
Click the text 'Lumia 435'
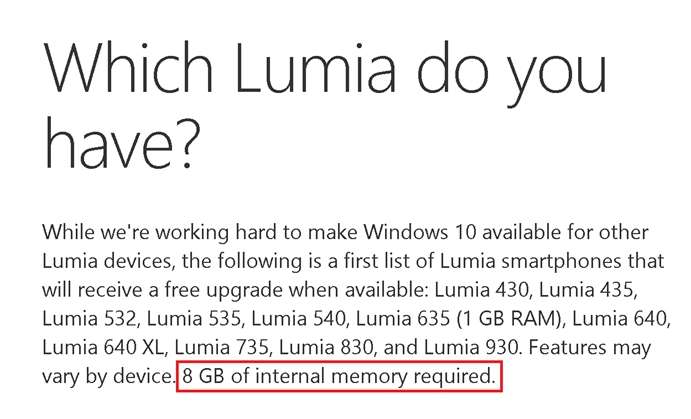[586, 290]
